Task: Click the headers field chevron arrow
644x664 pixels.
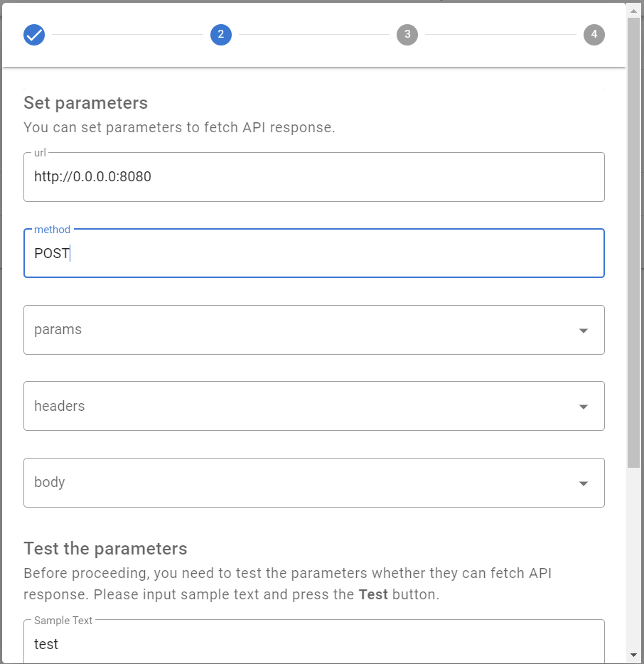Action: coord(583,406)
